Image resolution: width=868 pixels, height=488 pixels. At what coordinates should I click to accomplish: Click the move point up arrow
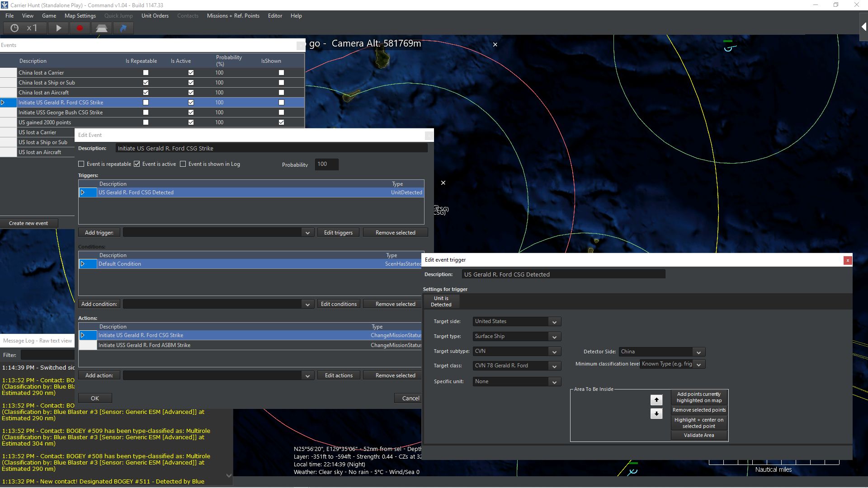tap(656, 400)
